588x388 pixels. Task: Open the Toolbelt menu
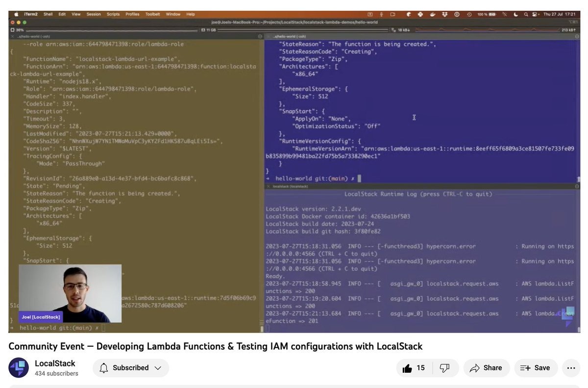point(153,14)
